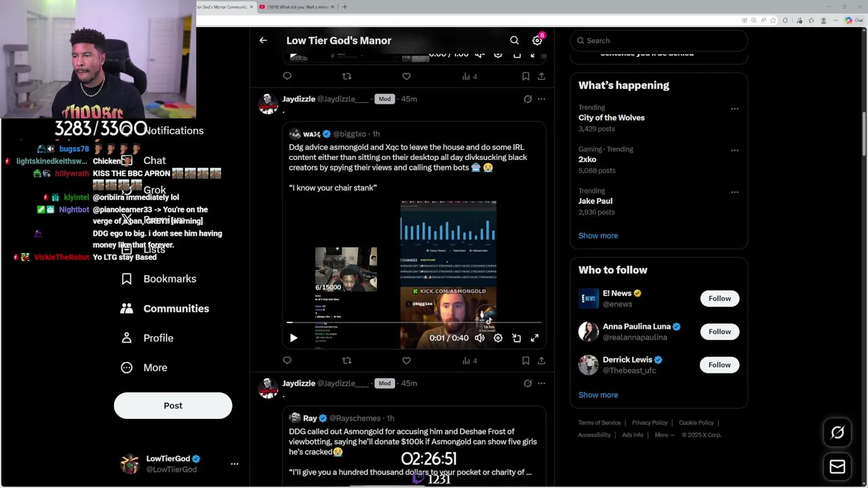
Task: Reply to the post with the 1:00 video
Action: 287,77
